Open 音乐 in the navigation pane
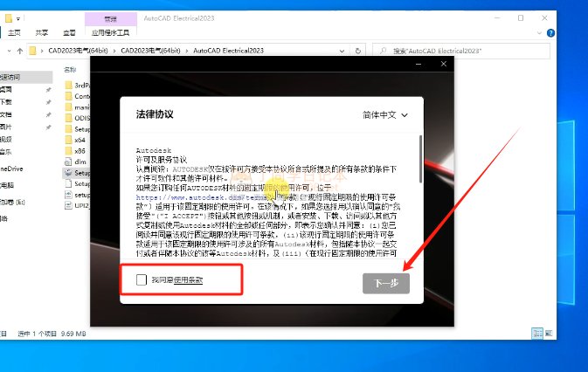588x372 pixels. coord(6,152)
